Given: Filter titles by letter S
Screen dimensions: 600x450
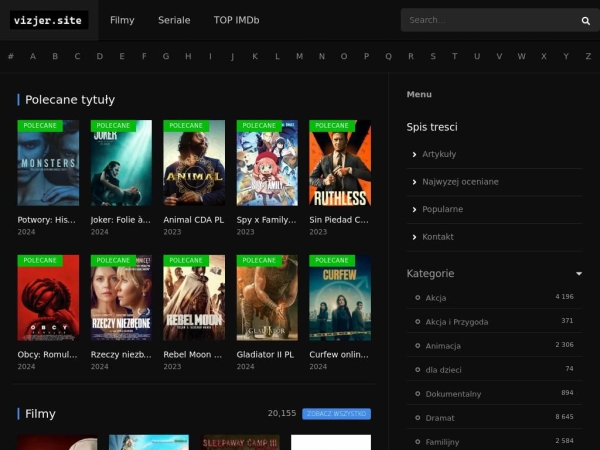Looking at the screenshot, I should (x=433, y=56).
